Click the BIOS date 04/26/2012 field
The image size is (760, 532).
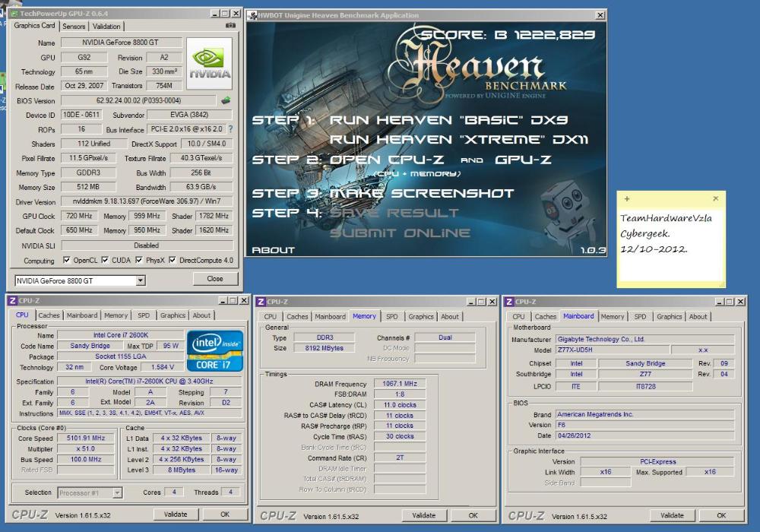pyautogui.click(x=644, y=435)
